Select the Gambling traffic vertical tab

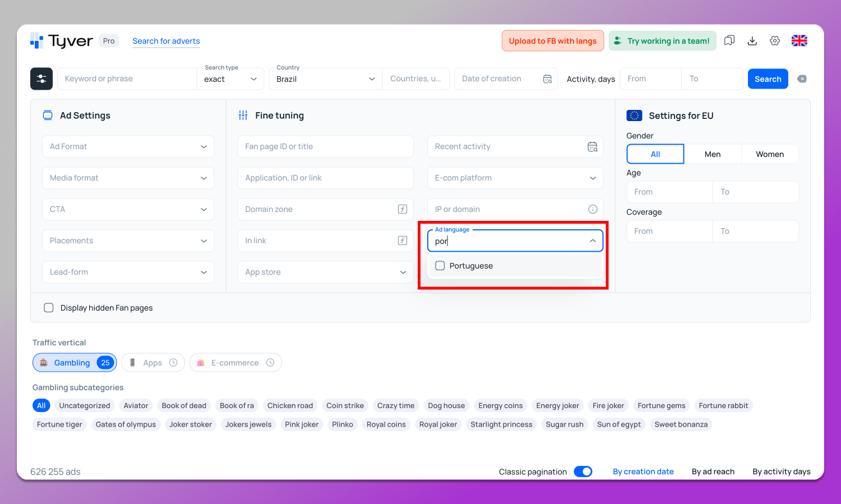pos(74,363)
